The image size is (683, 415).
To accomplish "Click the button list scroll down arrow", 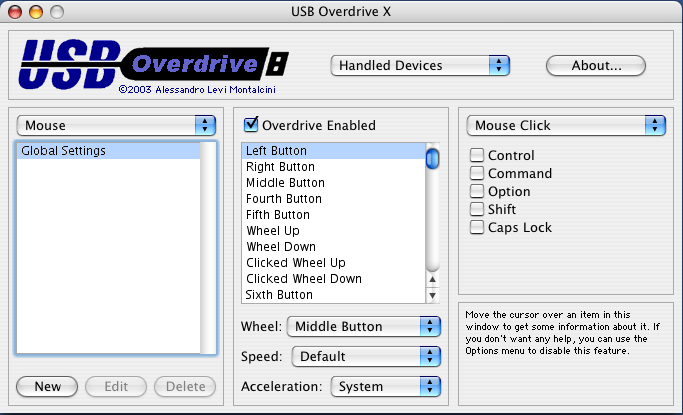I will tap(432, 295).
